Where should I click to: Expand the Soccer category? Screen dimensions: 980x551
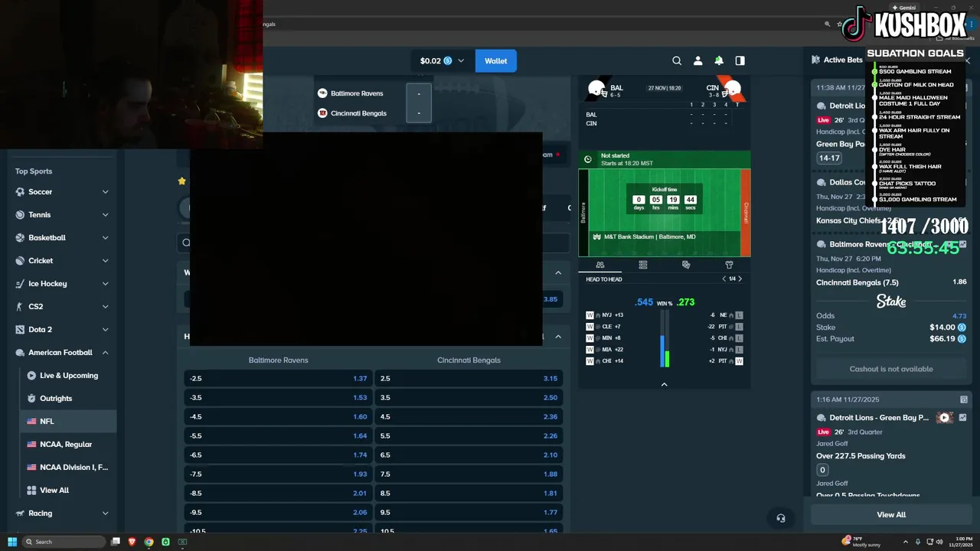point(105,192)
